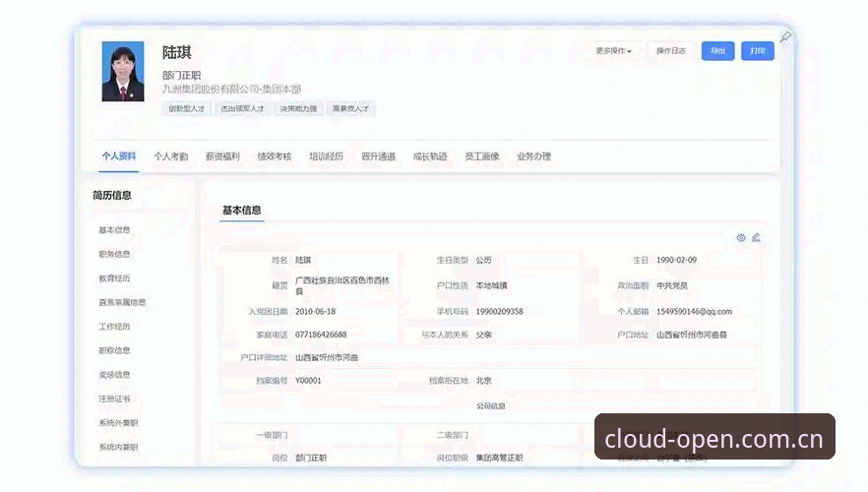Select 工作经历 in the sidebar
This screenshot has width=868, height=492.
(x=114, y=327)
